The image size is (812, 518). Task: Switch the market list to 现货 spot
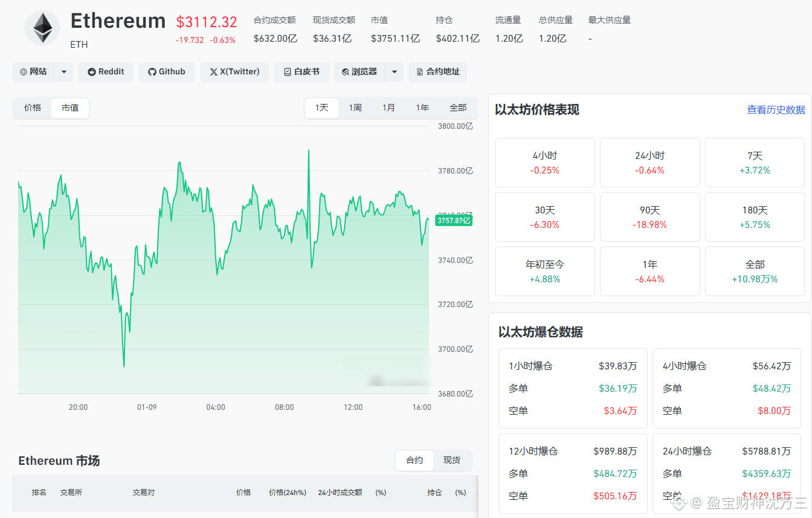click(452, 460)
